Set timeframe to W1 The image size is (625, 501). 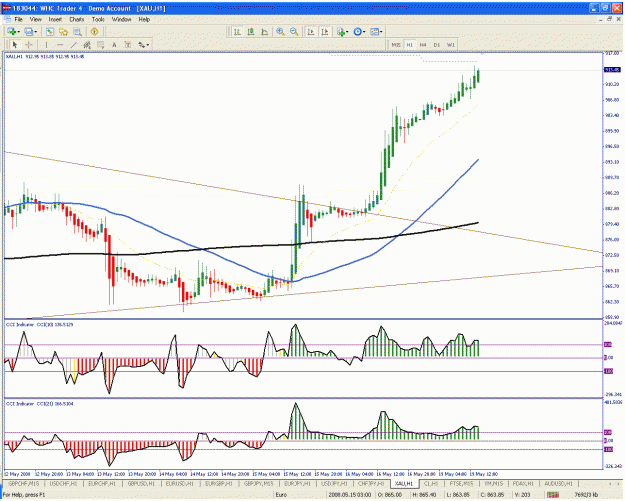[451, 45]
